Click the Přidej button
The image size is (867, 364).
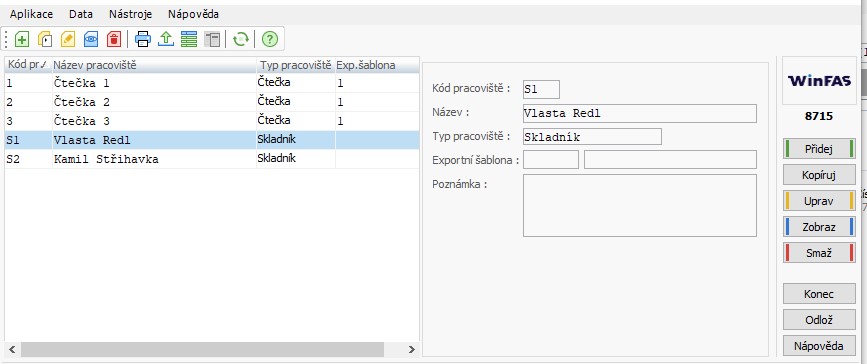point(819,149)
